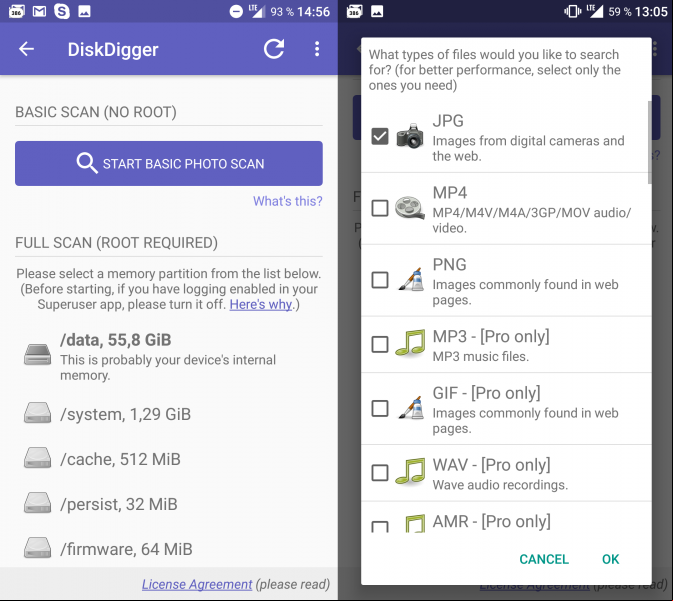Enable the PNG file type checkbox

380,280
